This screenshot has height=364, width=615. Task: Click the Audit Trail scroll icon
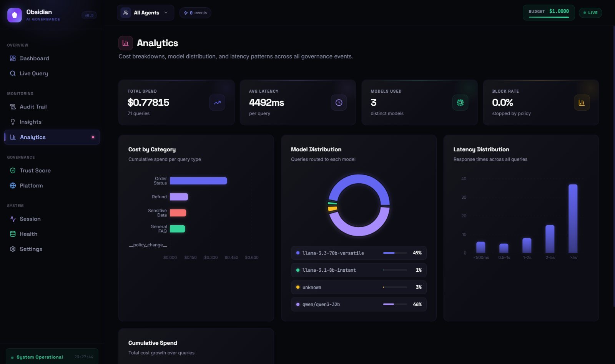(13, 107)
